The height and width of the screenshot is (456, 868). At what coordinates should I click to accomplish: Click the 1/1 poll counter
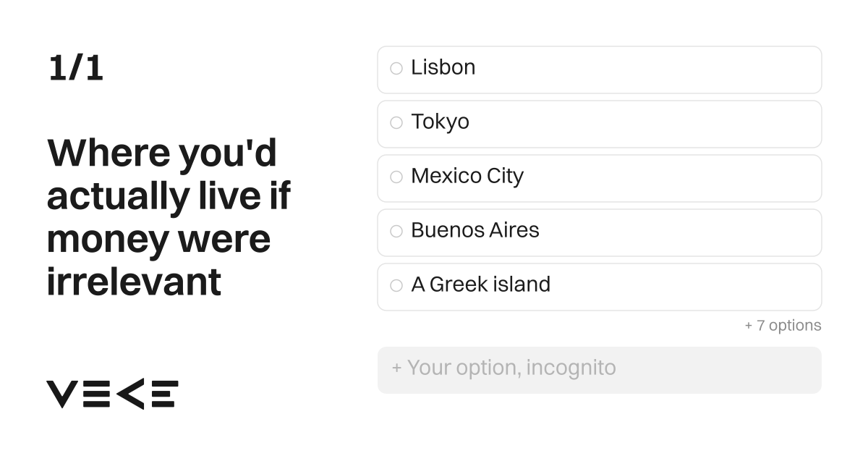[76, 68]
